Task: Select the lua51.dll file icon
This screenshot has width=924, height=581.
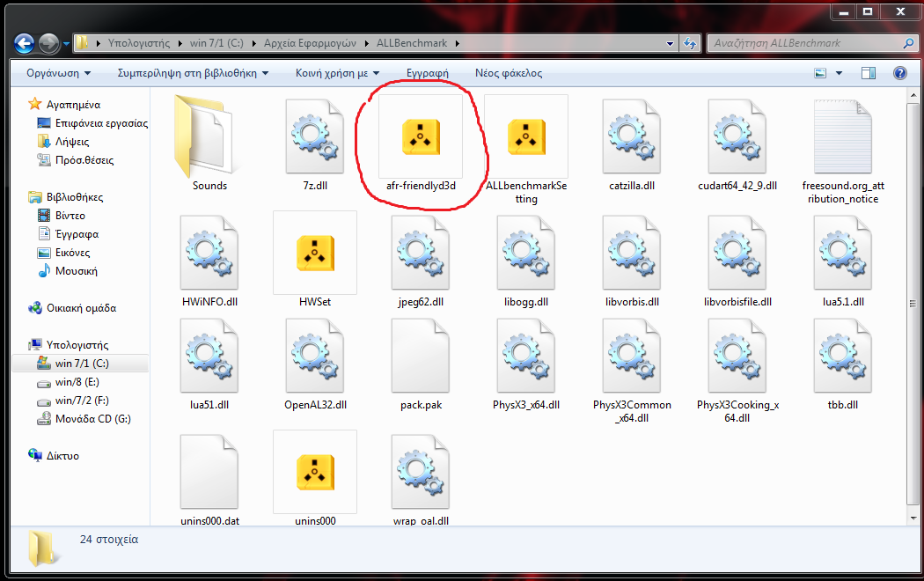Action: point(209,356)
